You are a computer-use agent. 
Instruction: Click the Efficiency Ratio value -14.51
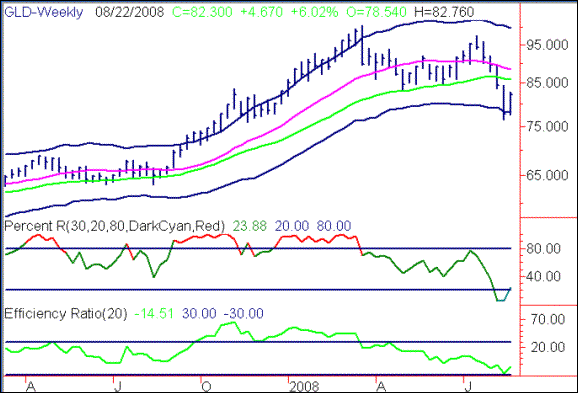pyautogui.click(x=154, y=314)
